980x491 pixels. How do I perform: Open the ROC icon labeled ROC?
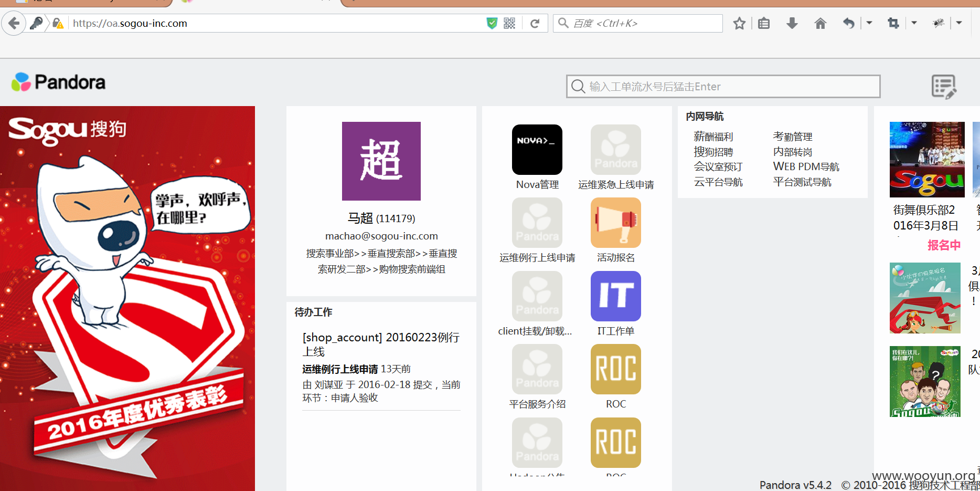[x=616, y=369]
